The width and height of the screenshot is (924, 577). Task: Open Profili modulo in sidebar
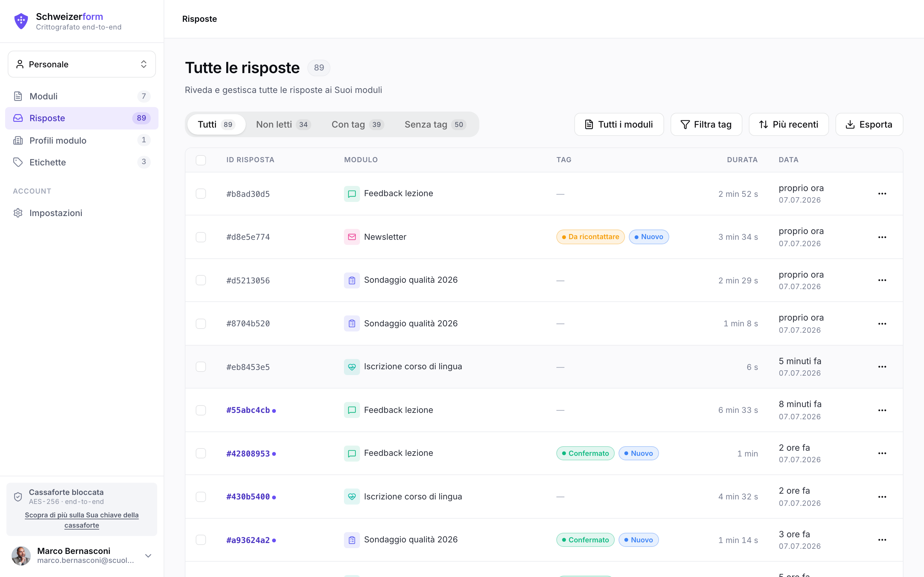click(x=82, y=140)
